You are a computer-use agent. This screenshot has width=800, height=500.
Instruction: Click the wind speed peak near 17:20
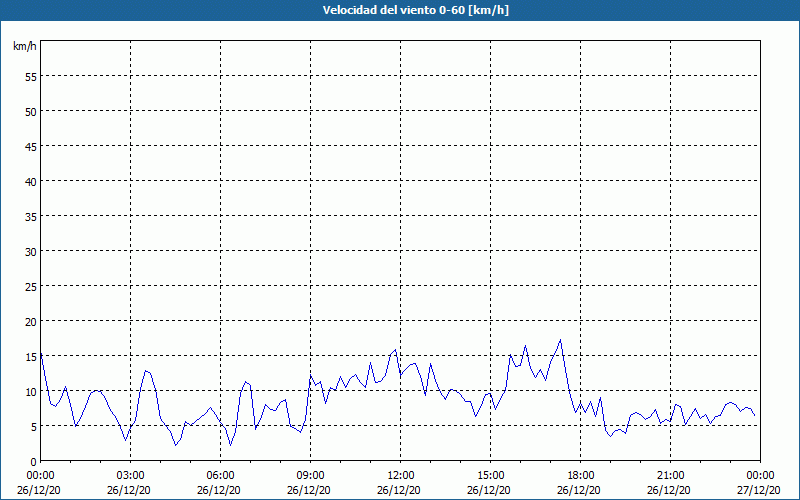pos(560,339)
